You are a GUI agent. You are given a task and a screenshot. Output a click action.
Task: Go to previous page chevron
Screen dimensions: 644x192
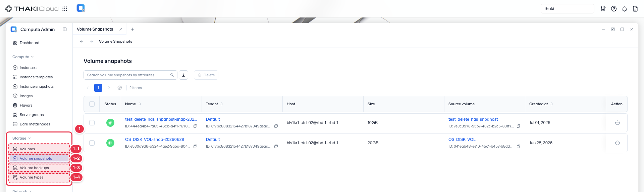pos(88,88)
